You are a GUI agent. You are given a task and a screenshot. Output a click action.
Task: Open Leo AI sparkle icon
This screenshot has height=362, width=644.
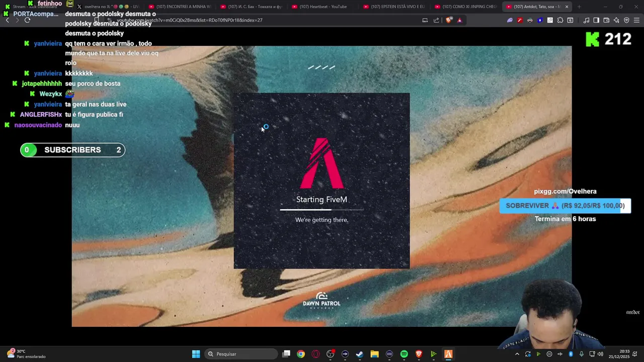click(x=616, y=20)
